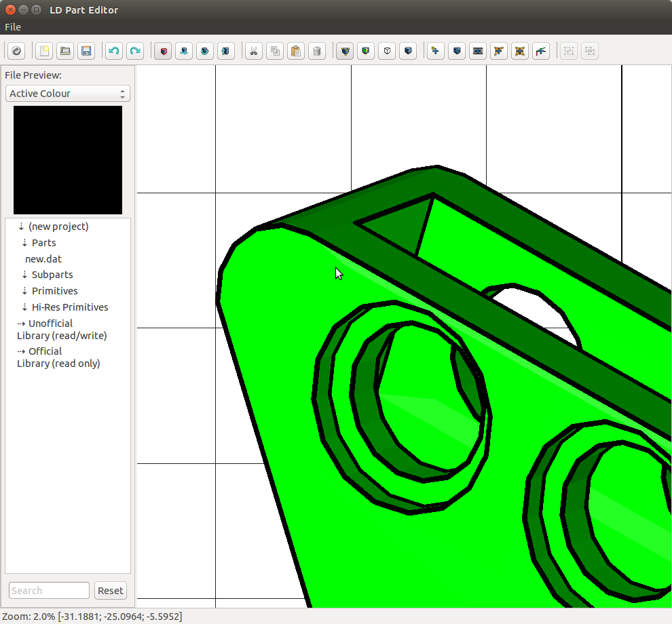Collapse the Parts tree node
Screen dimensions: 672x624
pos(24,243)
